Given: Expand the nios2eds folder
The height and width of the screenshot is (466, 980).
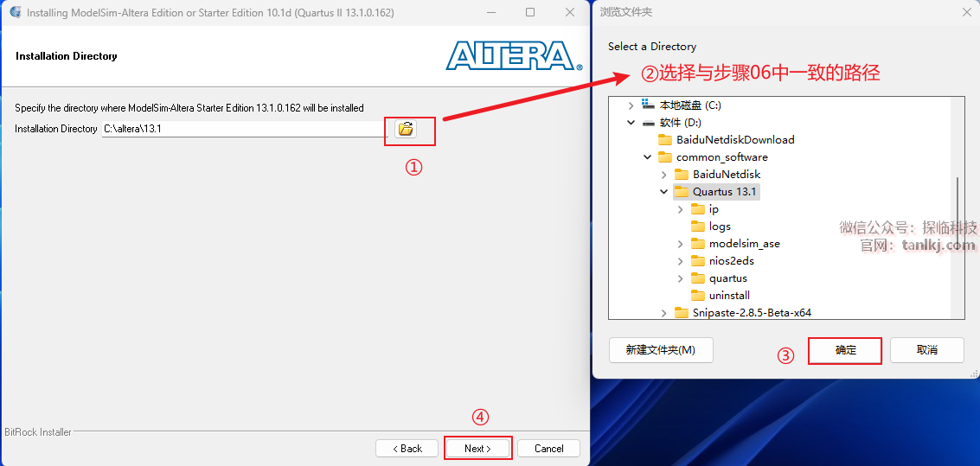Looking at the screenshot, I should (x=680, y=261).
